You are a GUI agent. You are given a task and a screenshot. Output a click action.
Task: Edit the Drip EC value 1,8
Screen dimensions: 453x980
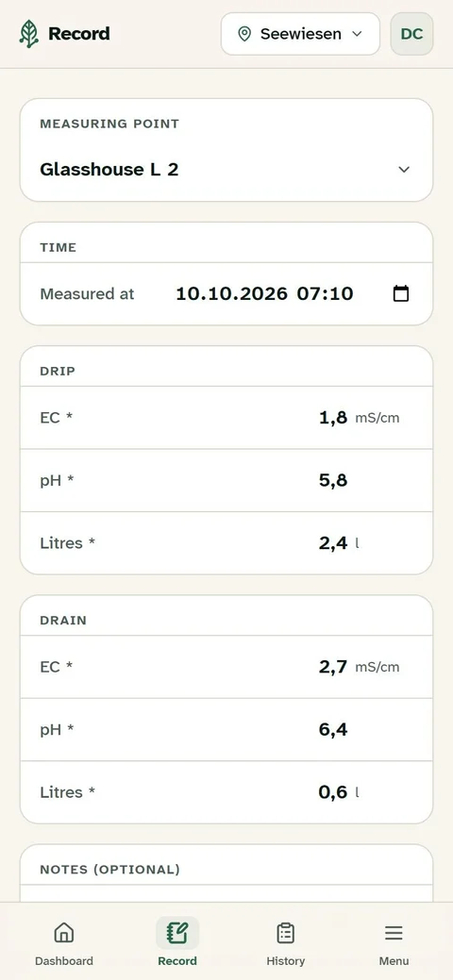click(333, 418)
